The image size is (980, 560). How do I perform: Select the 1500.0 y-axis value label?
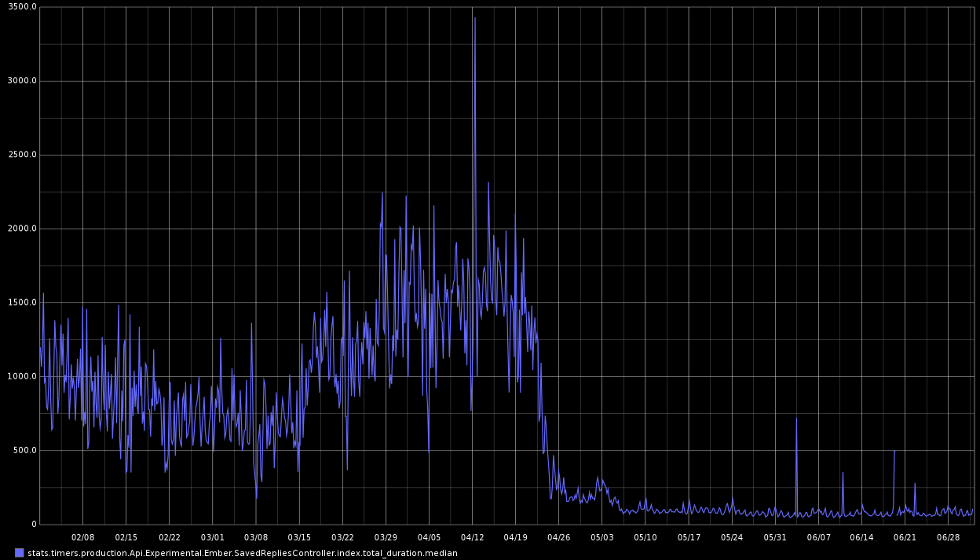(x=21, y=303)
